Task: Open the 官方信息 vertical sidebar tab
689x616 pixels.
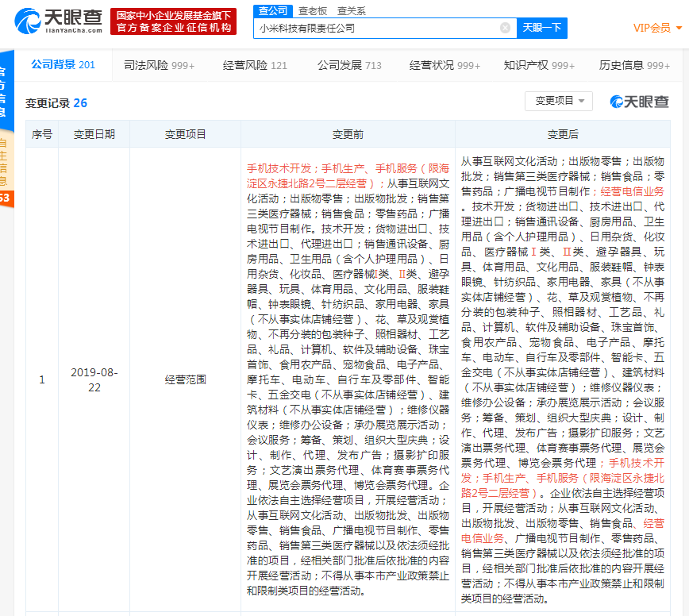Action: pos(6,87)
